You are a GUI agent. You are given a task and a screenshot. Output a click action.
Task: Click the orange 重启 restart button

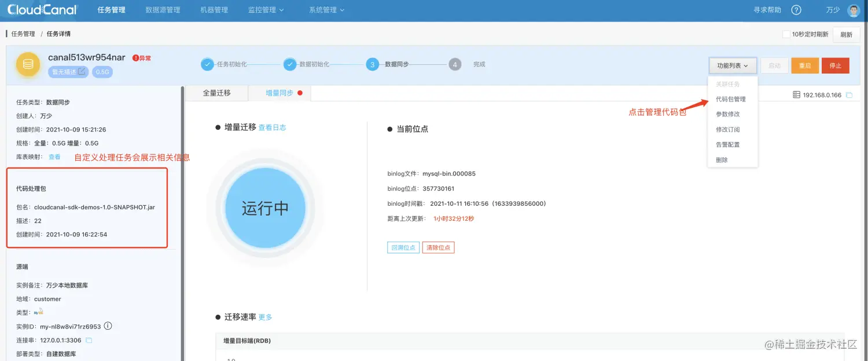coord(805,65)
